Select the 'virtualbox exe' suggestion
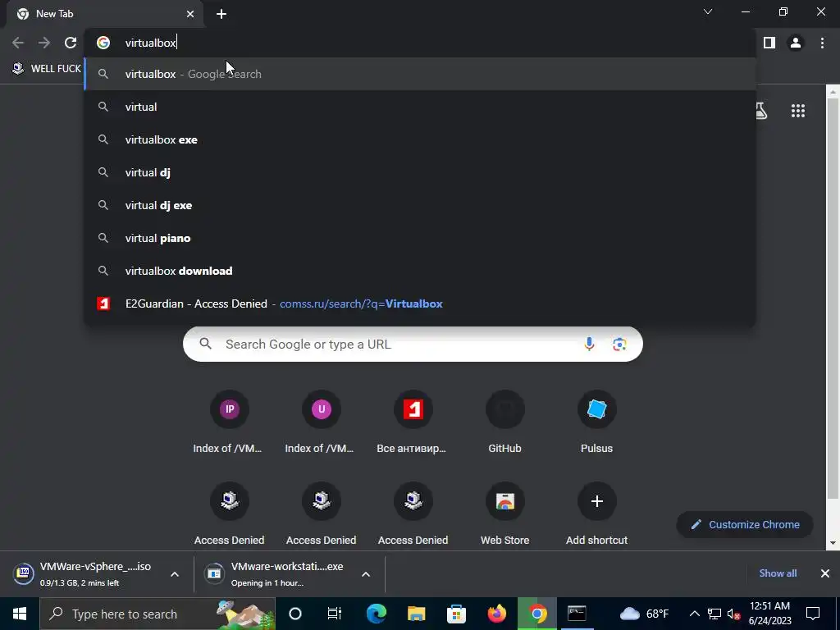 (420, 139)
